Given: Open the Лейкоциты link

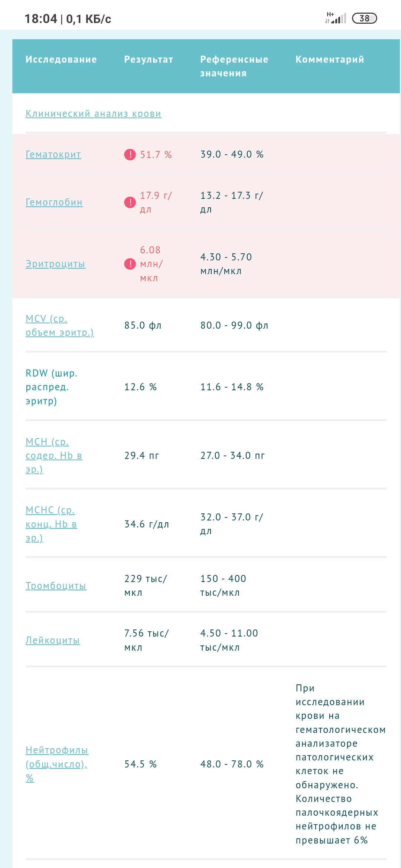Looking at the screenshot, I should pos(53,640).
